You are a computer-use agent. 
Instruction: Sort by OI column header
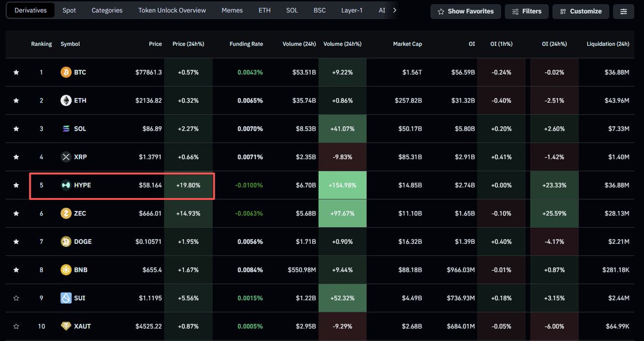click(472, 44)
